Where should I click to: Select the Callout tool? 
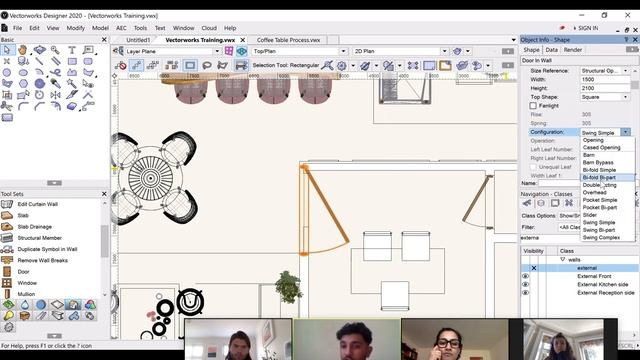[x=88, y=50]
